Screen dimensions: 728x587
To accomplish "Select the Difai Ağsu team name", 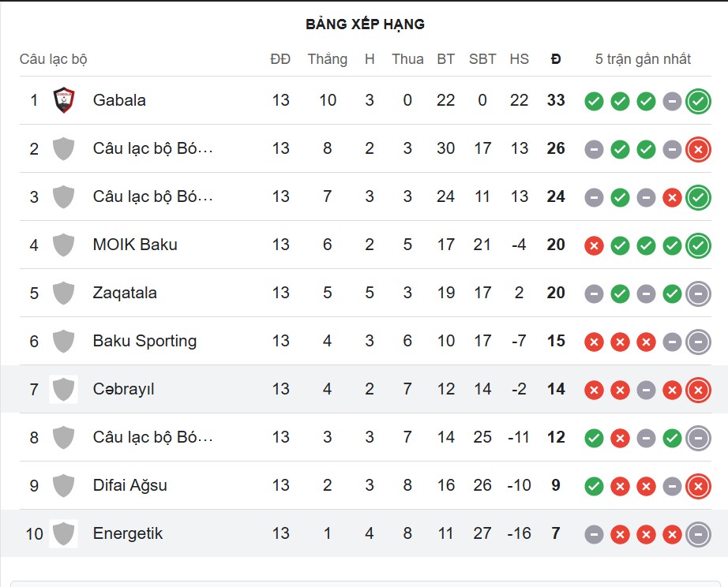I will pos(129,485).
